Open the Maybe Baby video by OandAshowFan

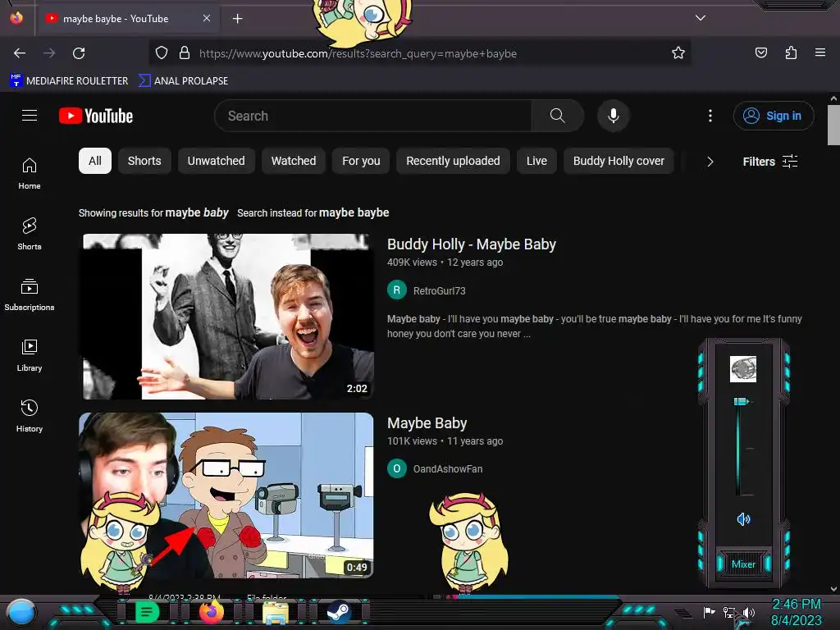pyautogui.click(x=427, y=423)
